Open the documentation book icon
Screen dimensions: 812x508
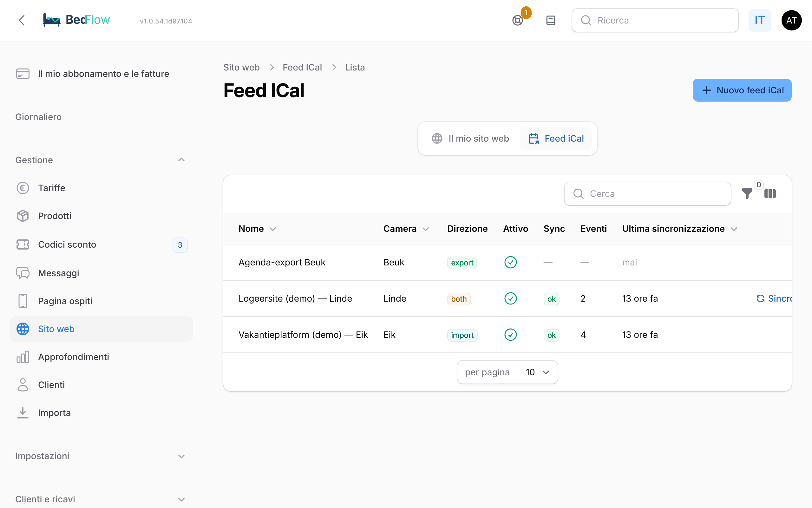click(x=551, y=21)
